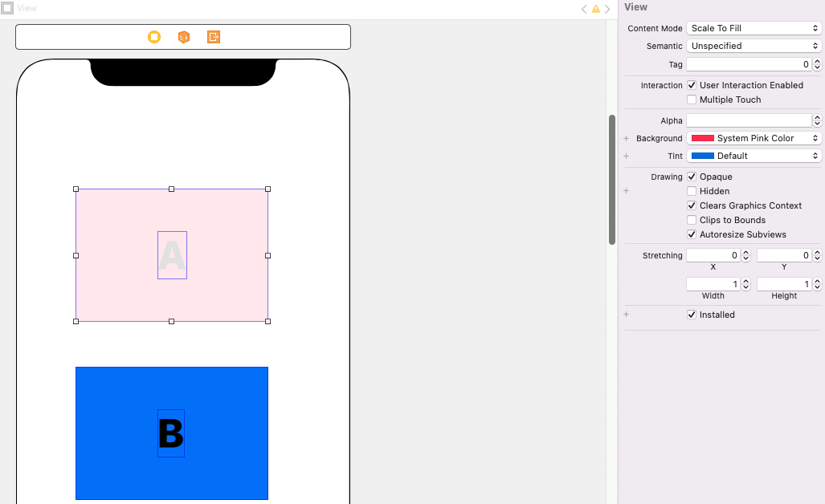The image size is (825, 504).
Task: Toggle Clears Graphics Context checkbox
Action: pyautogui.click(x=692, y=205)
